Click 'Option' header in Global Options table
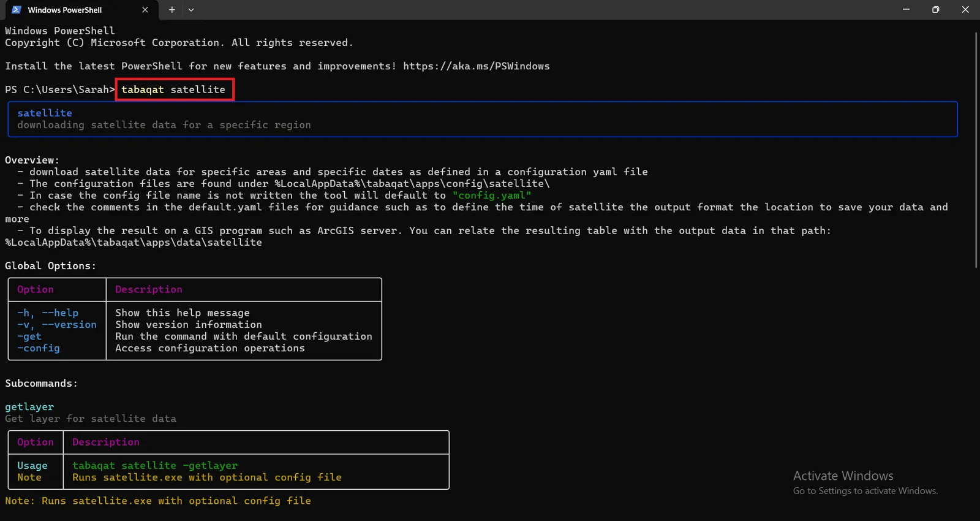This screenshot has height=521, width=980. click(x=36, y=289)
